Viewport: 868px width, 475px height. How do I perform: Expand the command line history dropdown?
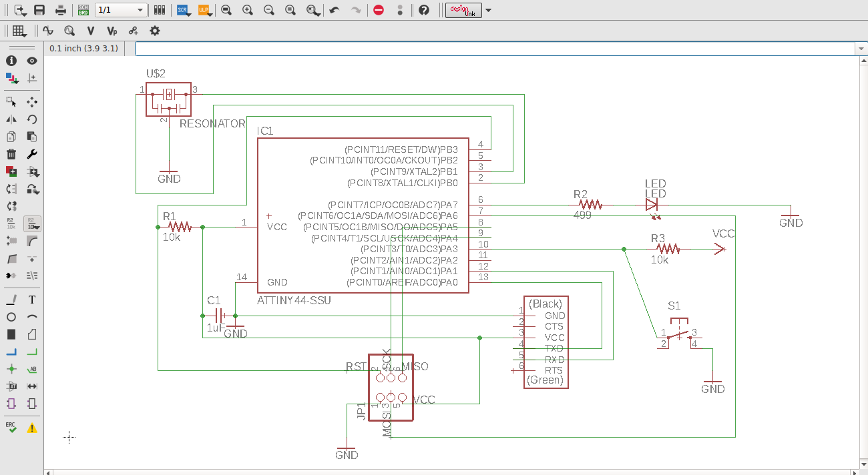pos(861,49)
